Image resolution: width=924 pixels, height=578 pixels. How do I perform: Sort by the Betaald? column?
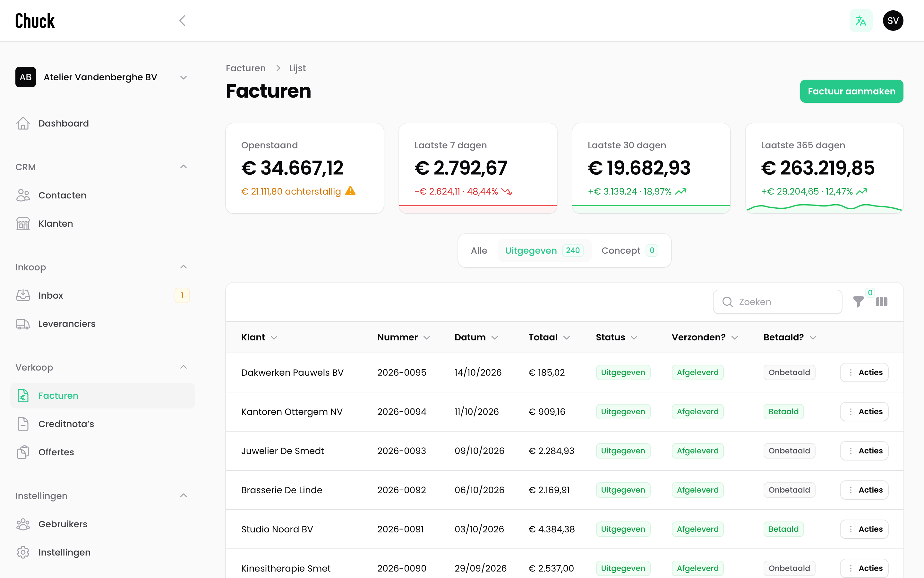[x=790, y=337]
